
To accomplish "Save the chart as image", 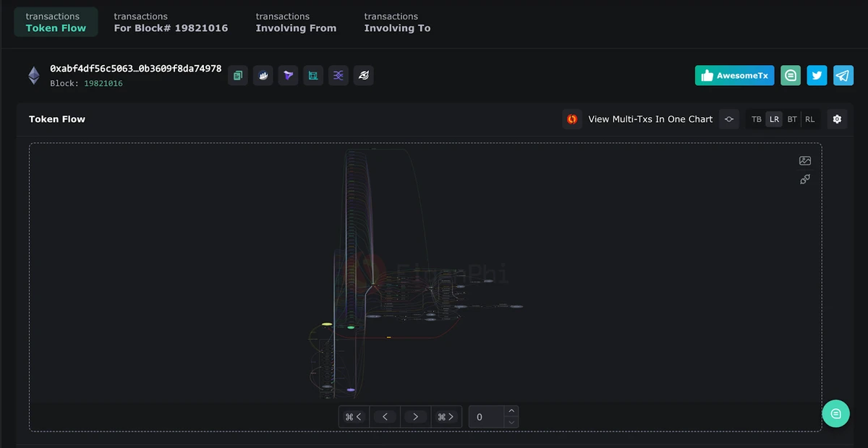I will tap(805, 161).
